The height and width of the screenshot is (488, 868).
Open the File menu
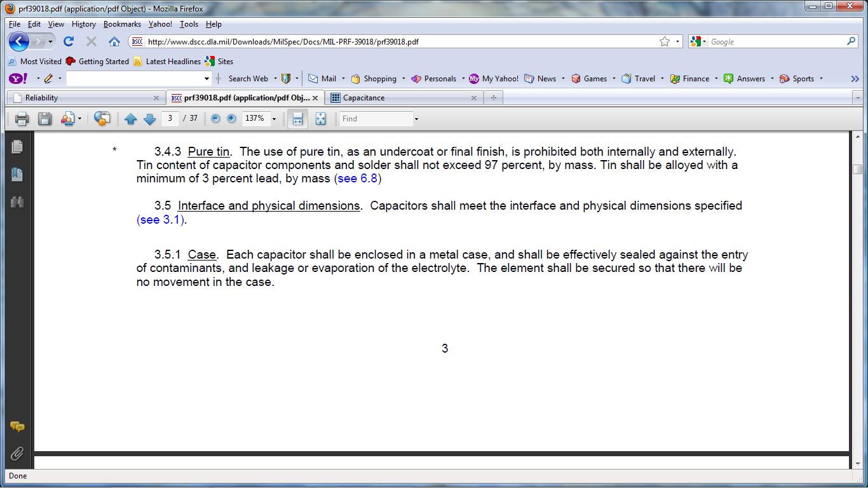pos(15,24)
